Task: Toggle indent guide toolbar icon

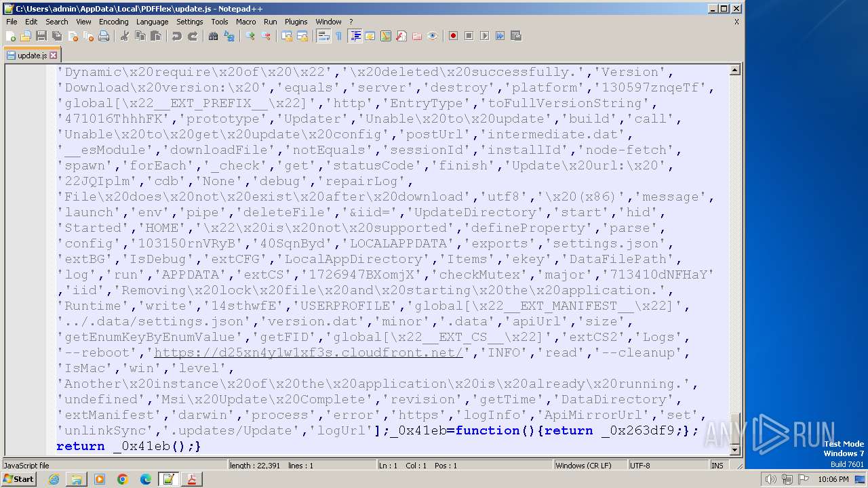Action: pyautogui.click(x=355, y=36)
